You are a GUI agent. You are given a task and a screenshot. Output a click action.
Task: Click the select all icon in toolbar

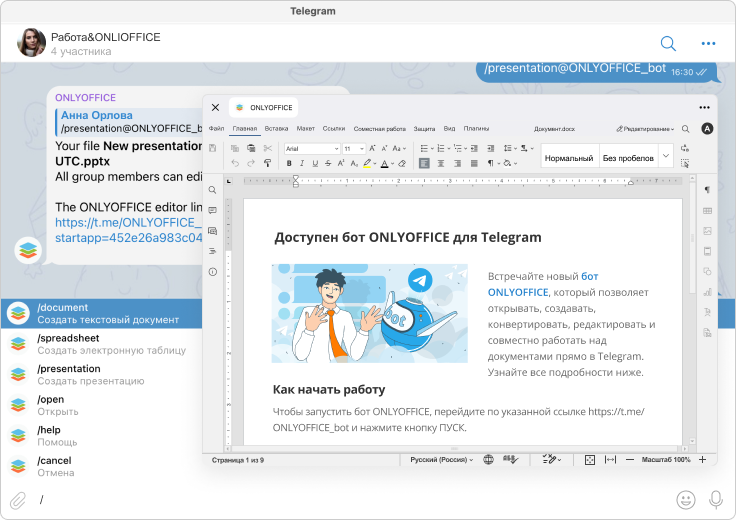[x=685, y=163]
